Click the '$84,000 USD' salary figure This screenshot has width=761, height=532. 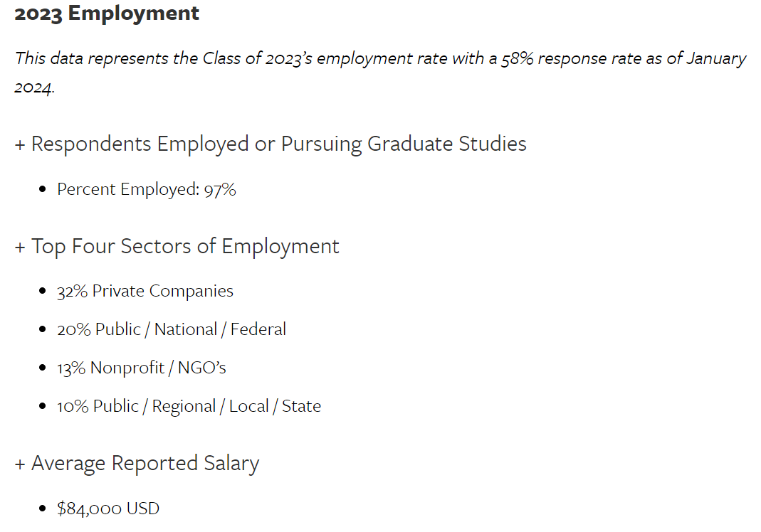108,509
